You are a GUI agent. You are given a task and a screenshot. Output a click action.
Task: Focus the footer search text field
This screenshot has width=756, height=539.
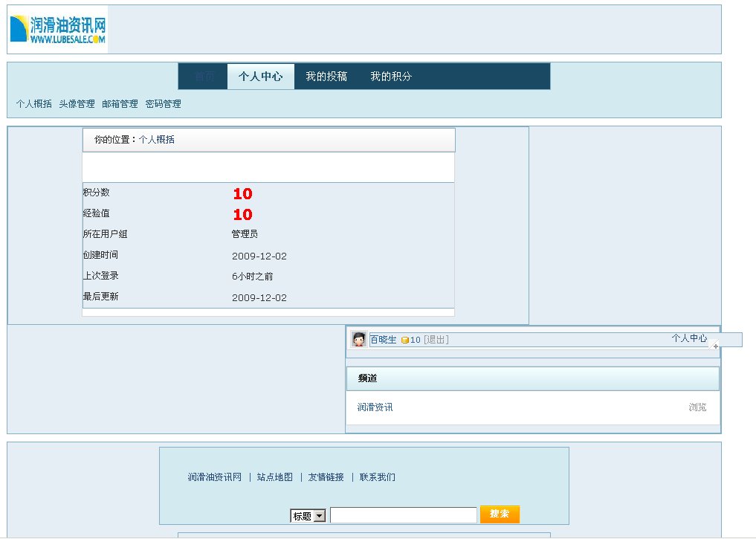(404, 515)
